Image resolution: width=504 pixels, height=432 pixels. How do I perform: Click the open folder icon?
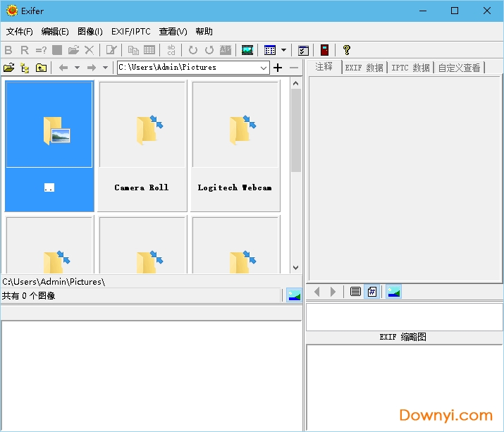8,68
